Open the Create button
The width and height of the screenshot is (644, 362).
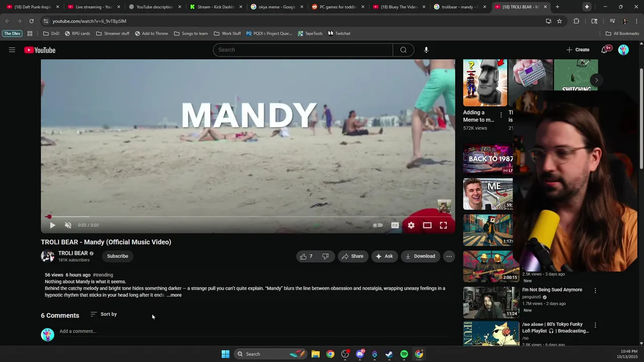578,50
